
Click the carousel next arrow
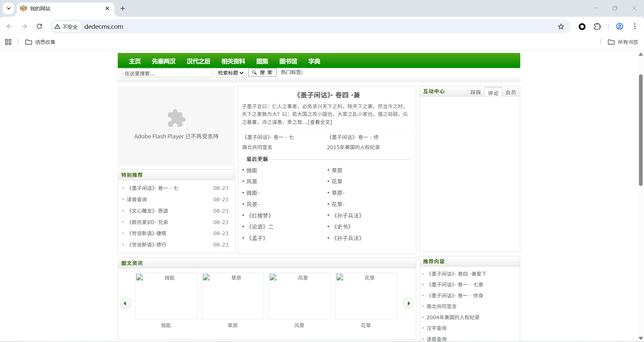[408, 303]
